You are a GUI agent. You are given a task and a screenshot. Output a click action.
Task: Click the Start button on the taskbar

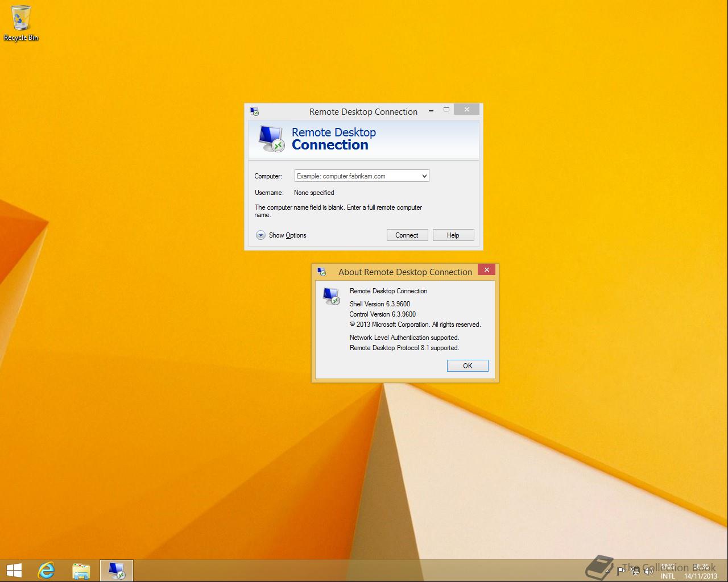[x=14, y=571]
